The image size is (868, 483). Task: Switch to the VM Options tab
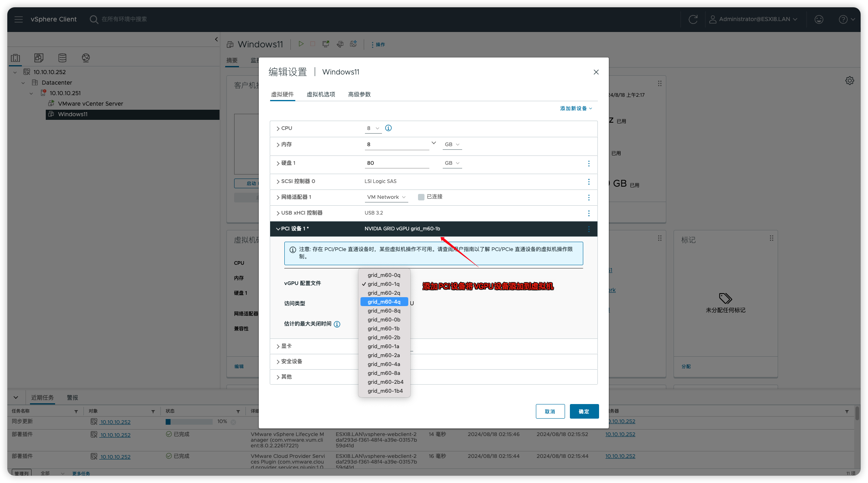pyautogui.click(x=321, y=94)
